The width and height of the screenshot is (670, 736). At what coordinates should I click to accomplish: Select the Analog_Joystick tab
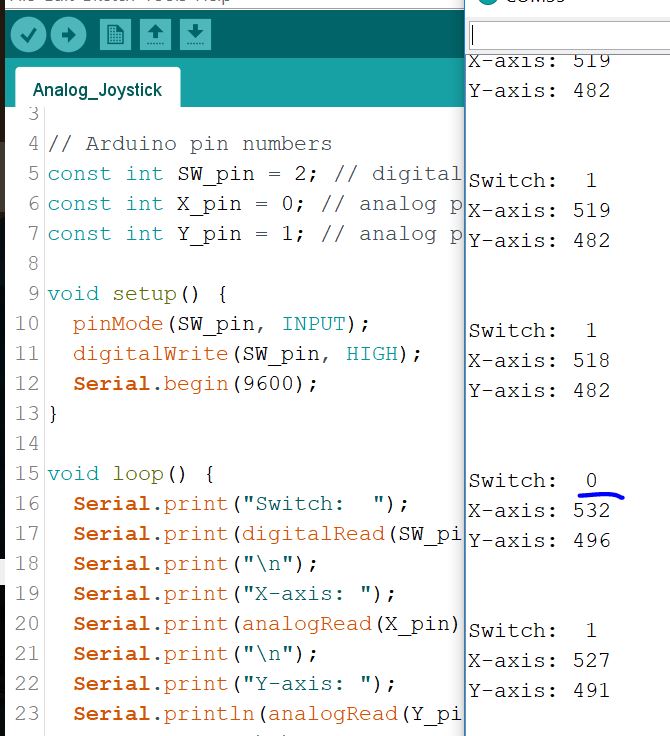[97, 90]
